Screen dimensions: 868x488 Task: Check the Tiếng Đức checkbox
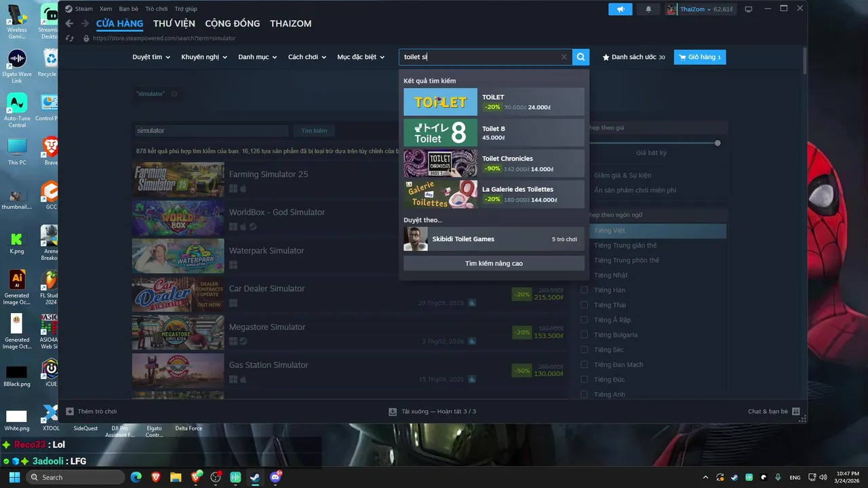click(x=584, y=380)
